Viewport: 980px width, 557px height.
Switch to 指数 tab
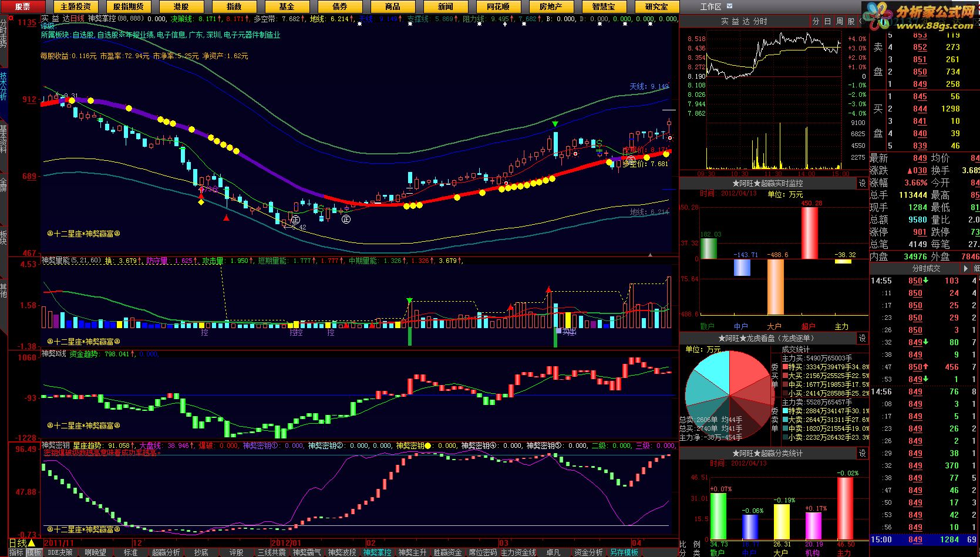[x=234, y=6]
